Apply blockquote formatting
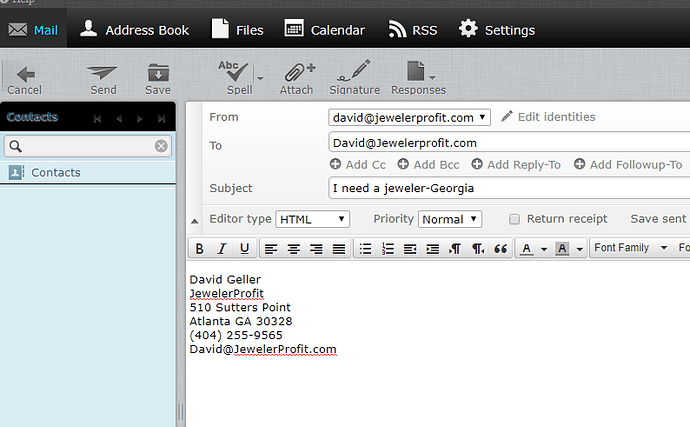690x427 pixels. tap(501, 249)
